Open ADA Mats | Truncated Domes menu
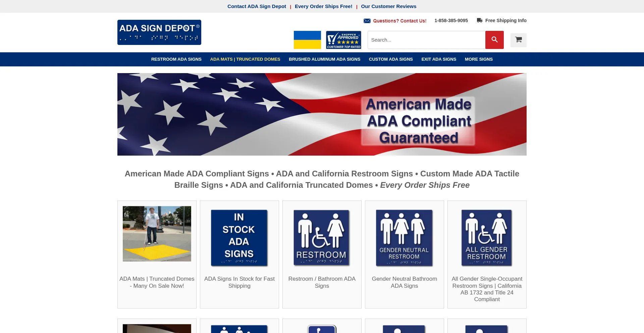The image size is (644, 333). (x=245, y=59)
